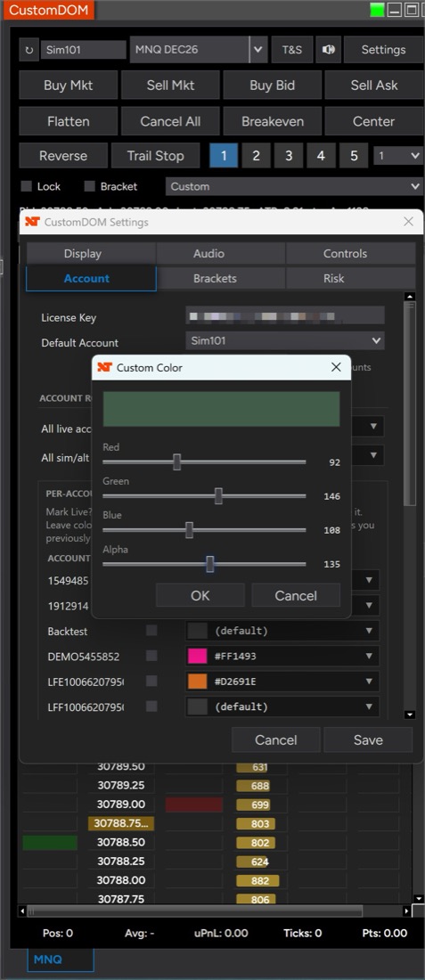The width and height of the screenshot is (425, 980).
Task: Open the MNQ DEC26 instrument dropdown
Action: coord(258,50)
